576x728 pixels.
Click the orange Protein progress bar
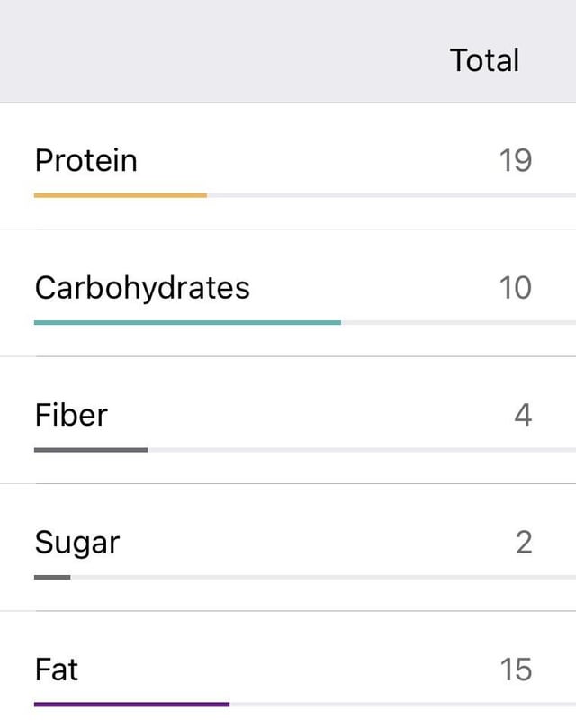pos(121,195)
